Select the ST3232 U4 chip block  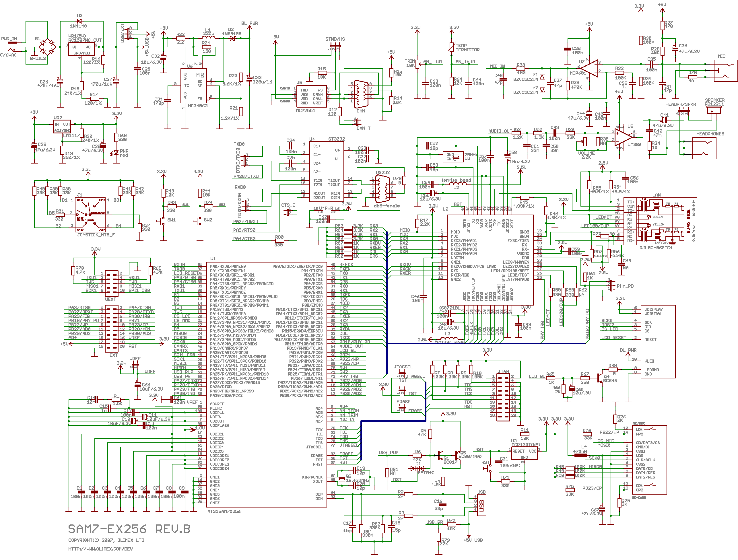pyautogui.click(x=327, y=172)
